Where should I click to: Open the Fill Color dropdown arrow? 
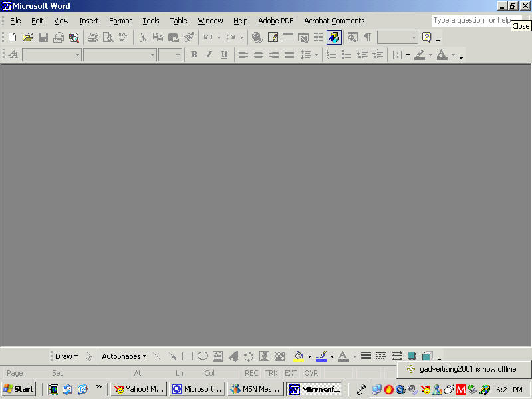[309, 356]
